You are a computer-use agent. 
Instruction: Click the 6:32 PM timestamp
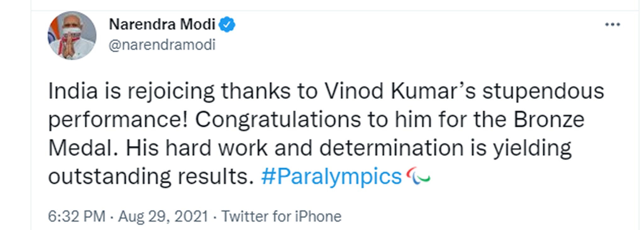coord(76,216)
